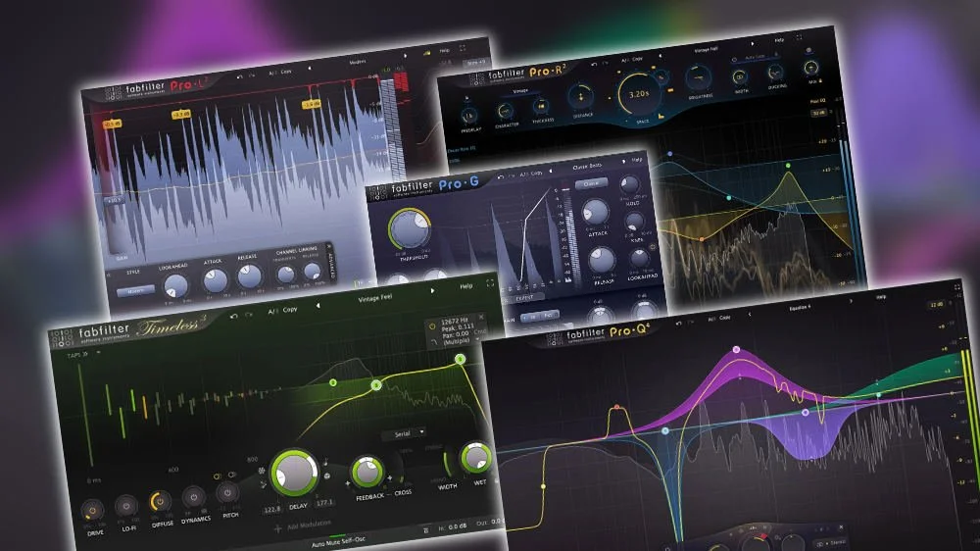Toggle the Drive effect power button
Screen dimensions: 980x551
92,511
